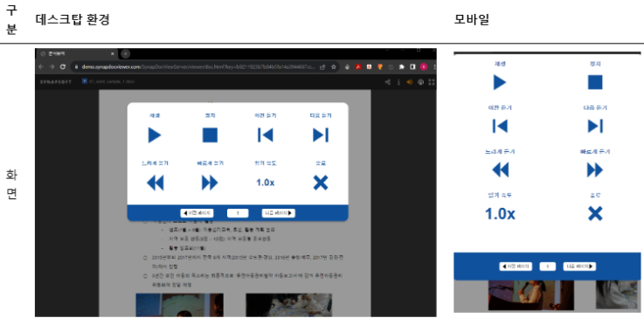
Task: Click the mobile slow-down double-left arrow
Action: click(500, 169)
